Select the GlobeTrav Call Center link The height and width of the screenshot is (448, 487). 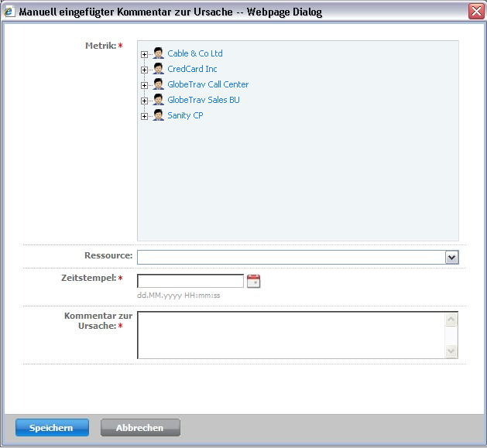208,84
